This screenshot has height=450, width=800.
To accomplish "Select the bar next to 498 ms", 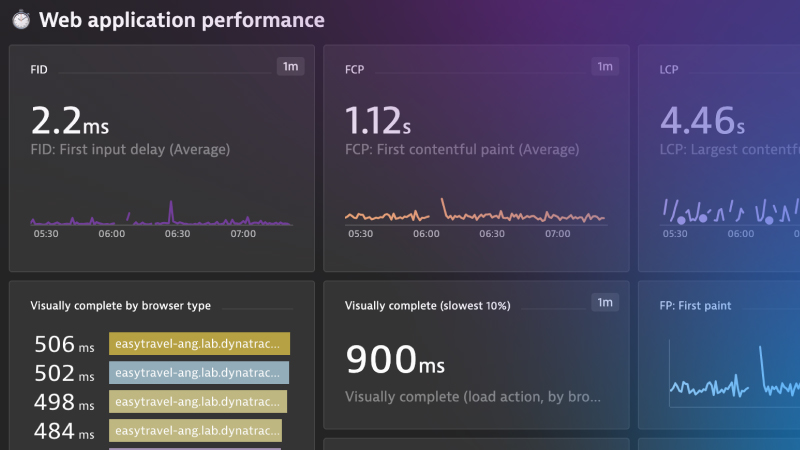I will coord(197,402).
